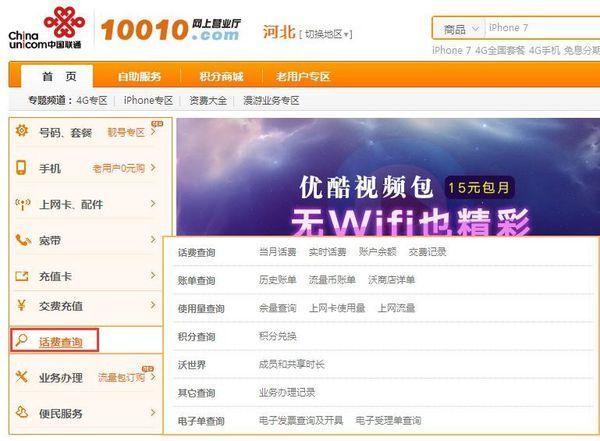
Task: Expand the 手机 row chevron
Action: click(x=153, y=167)
